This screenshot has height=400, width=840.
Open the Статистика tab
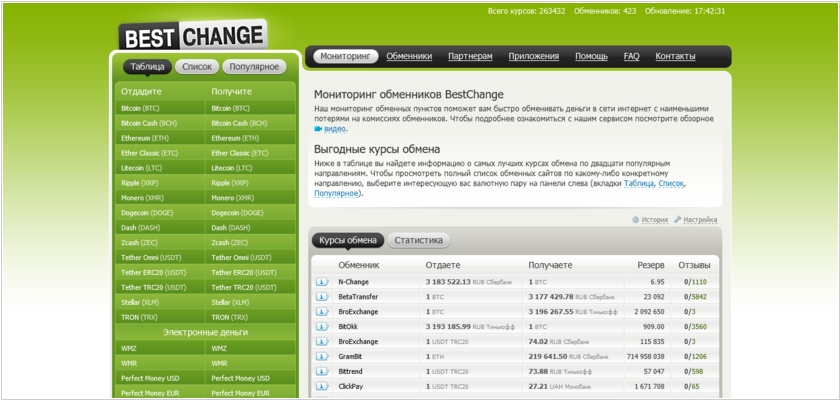click(x=418, y=240)
